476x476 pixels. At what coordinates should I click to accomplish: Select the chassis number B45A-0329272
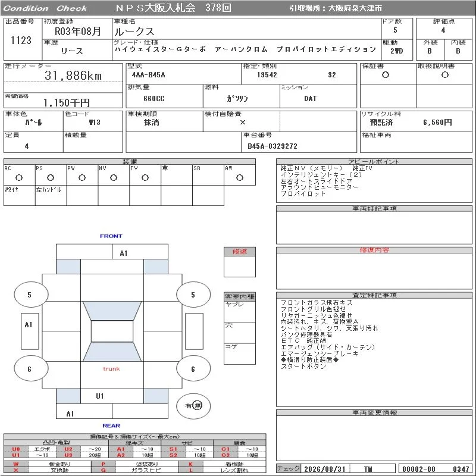[x=273, y=146]
